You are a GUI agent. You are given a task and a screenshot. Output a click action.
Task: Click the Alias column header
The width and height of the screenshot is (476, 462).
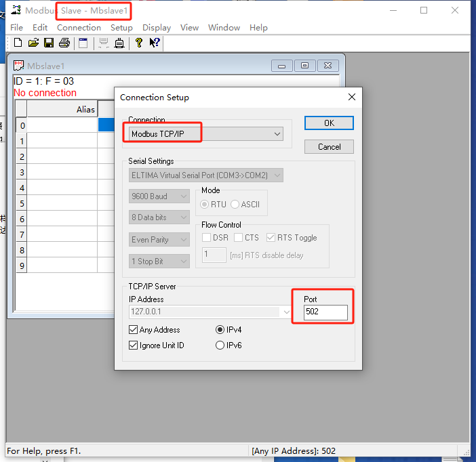tap(62, 109)
